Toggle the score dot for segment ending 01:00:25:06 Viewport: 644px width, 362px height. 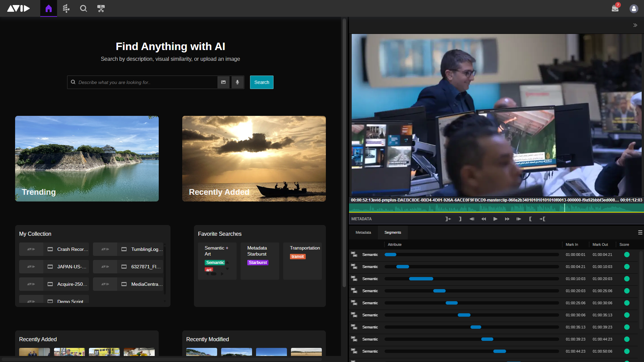(627, 291)
